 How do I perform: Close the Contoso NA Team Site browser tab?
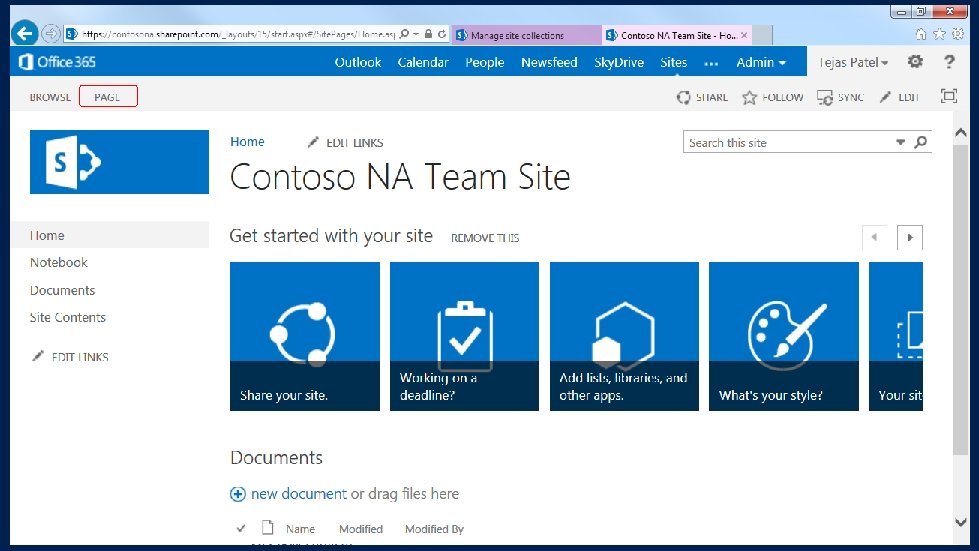pyautogui.click(x=744, y=36)
